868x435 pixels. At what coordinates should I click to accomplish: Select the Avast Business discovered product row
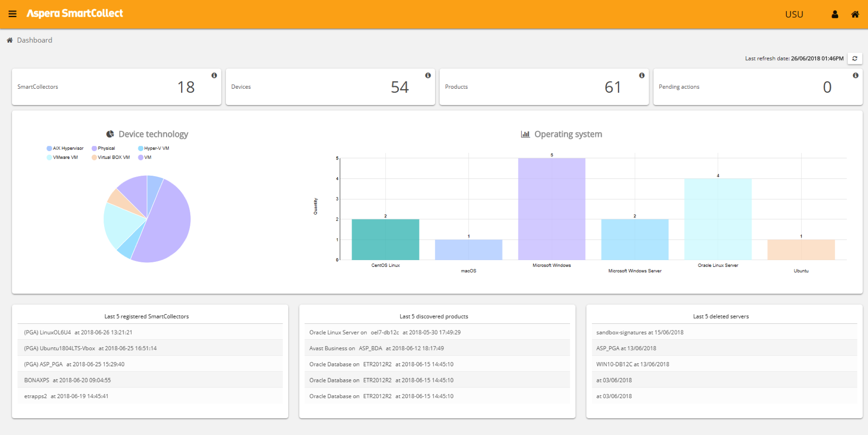pos(376,348)
